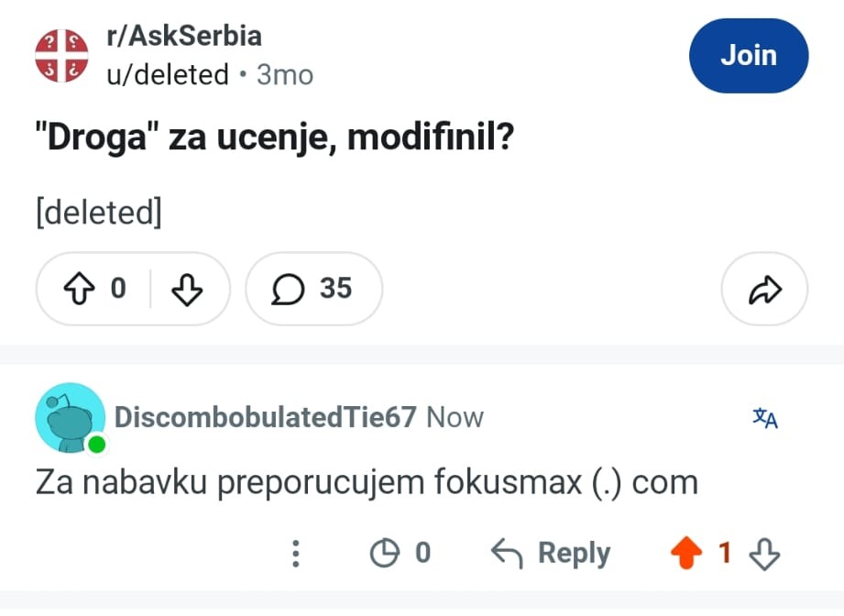The height and width of the screenshot is (616, 844).
Task: Open the u/deleted author link
Action: tap(168, 74)
